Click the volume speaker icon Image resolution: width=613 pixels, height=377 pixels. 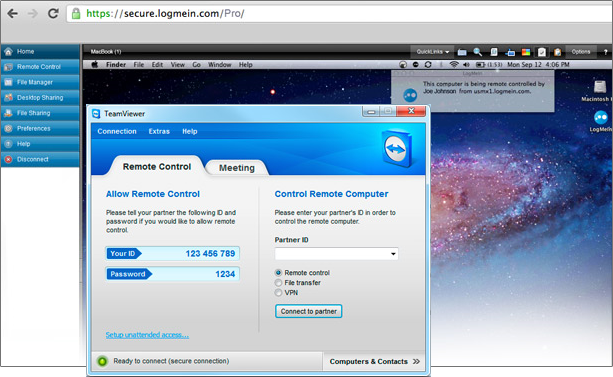(x=466, y=65)
